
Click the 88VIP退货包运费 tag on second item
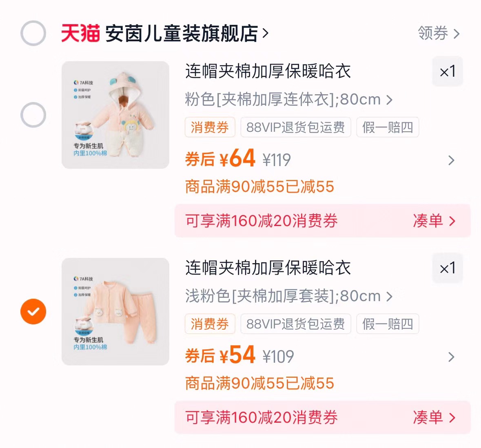(295, 324)
